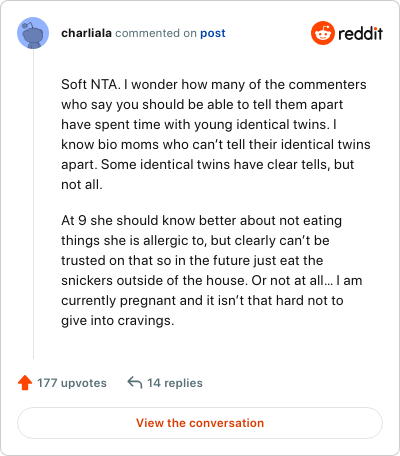Click charliala's default avatar icon
Image resolution: width=400 pixels, height=456 pixels.
tap(33, 33)
